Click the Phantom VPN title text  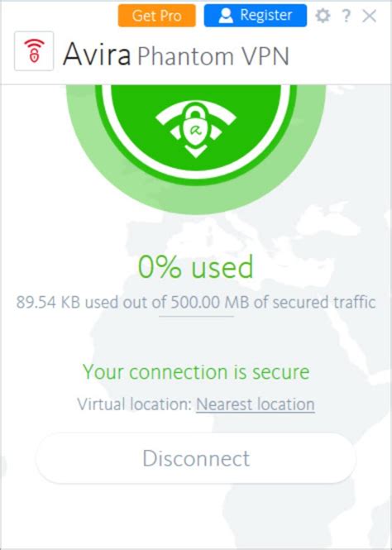213,55
